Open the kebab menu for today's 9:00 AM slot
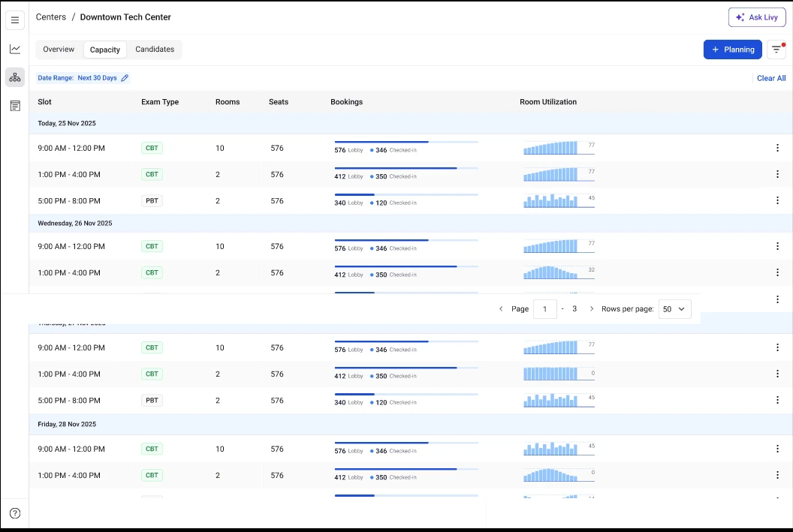Viewport: 793px width, 532px height. click(777, 148)
